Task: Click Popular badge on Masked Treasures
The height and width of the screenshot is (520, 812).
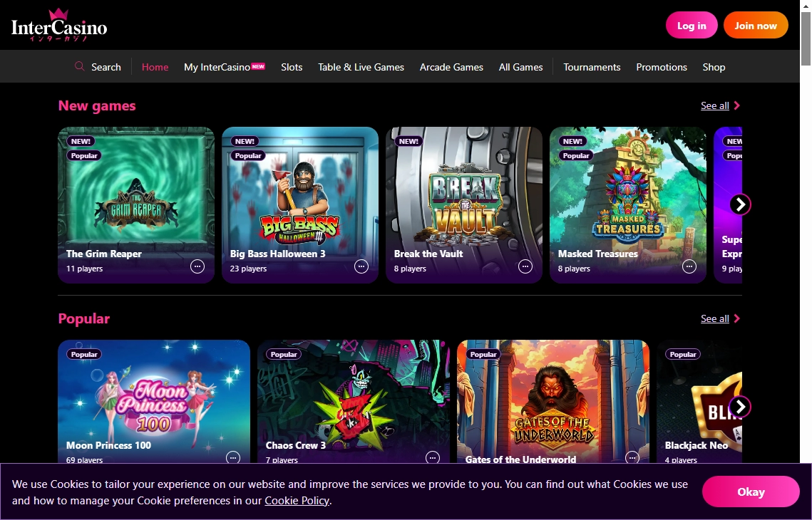Action: point(576,156)
